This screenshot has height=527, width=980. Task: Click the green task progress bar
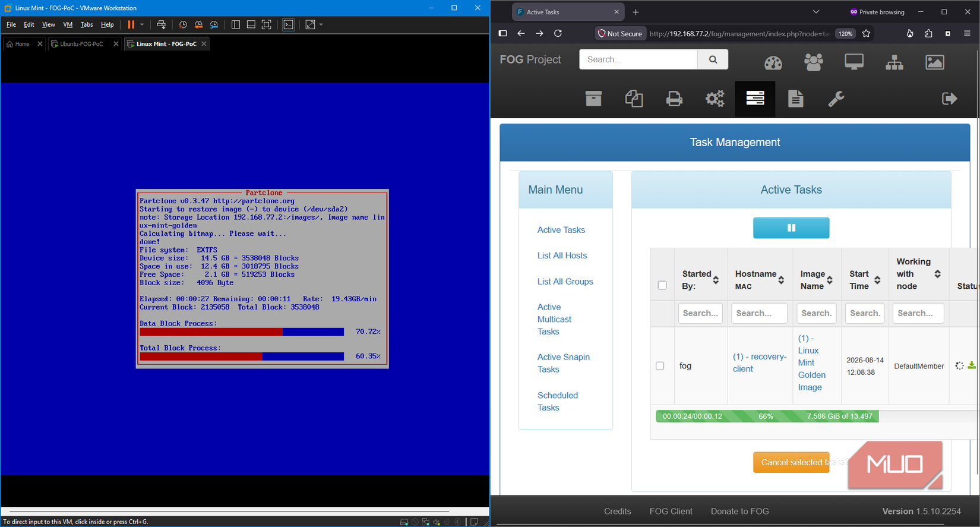point(767,416)
